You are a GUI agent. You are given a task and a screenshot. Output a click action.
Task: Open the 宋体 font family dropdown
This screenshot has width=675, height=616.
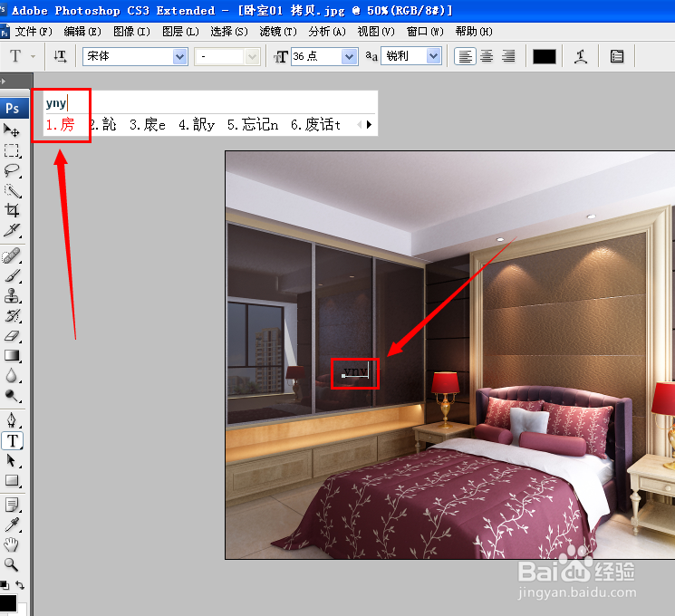click(x=180, y=56)
